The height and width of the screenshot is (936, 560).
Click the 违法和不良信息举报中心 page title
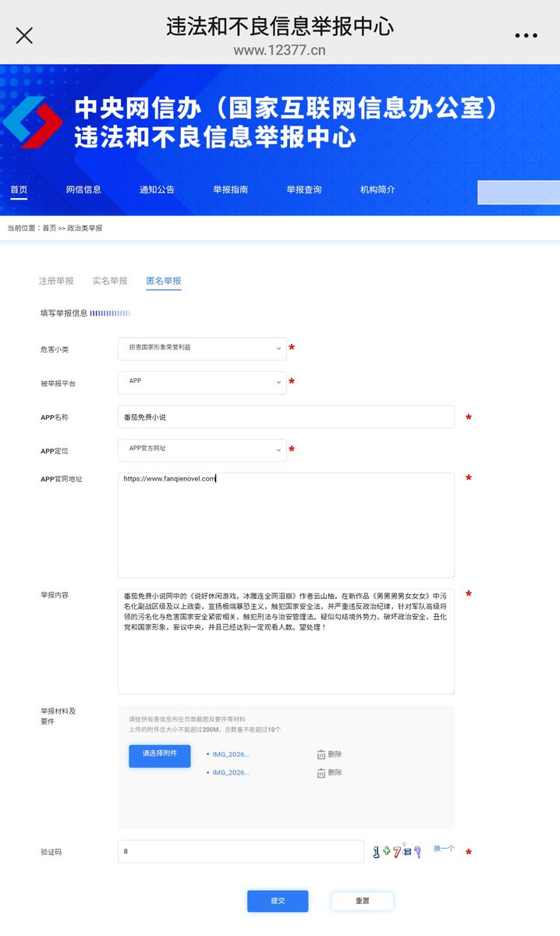coord(280,26)
